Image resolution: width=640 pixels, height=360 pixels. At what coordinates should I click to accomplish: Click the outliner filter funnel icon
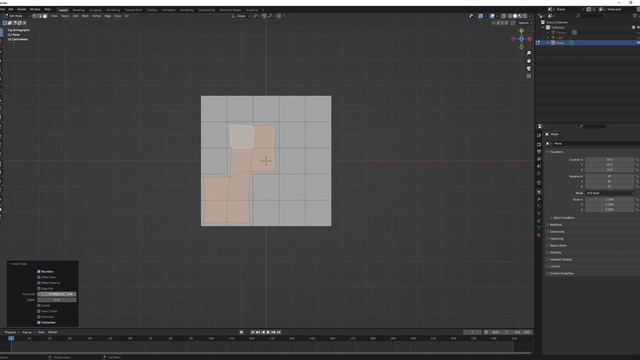point(635,16)
